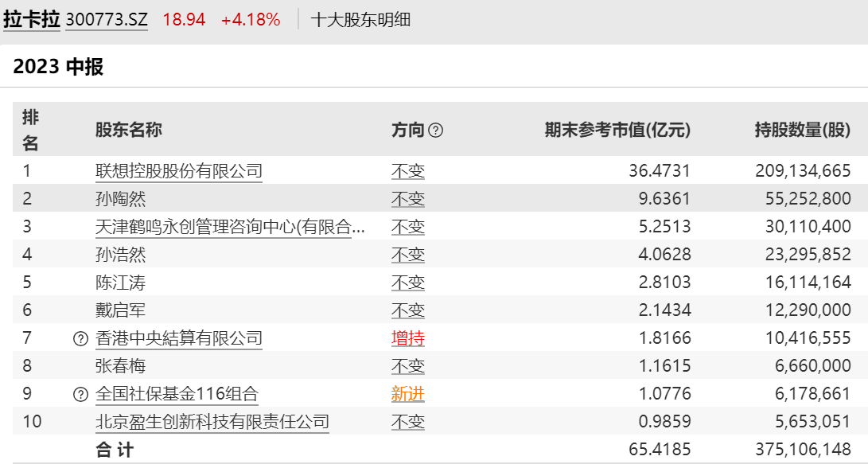Click the help icon next to 方向 header
Image resolution: width=868 pixels, height=468 pixels.
[x=436, y=131]
